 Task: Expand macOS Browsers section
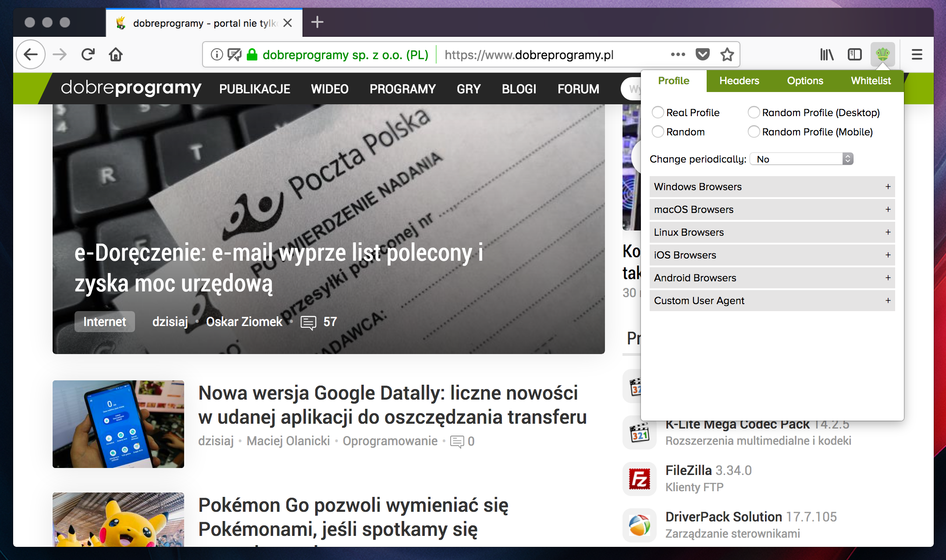tap(772, 209)
